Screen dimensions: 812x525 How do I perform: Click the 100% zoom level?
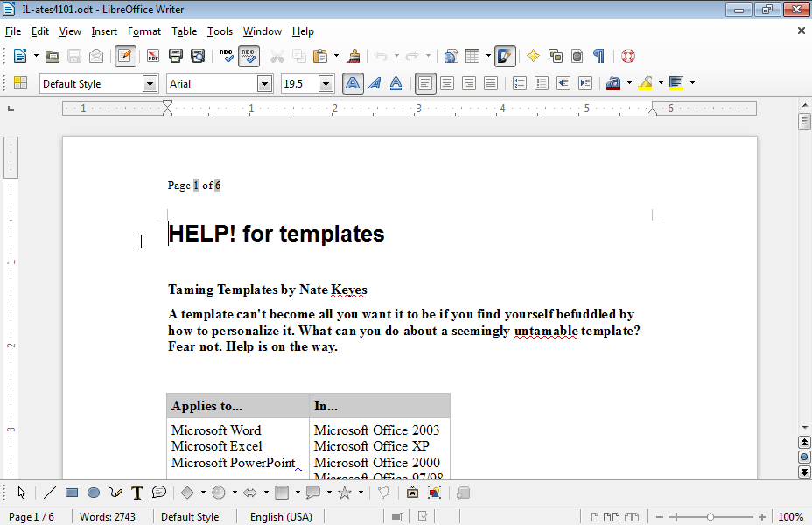tap(791, 517)
